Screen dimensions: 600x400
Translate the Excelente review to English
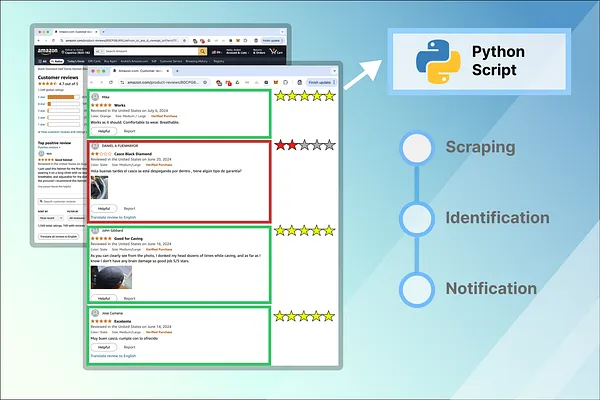(113, 356)
